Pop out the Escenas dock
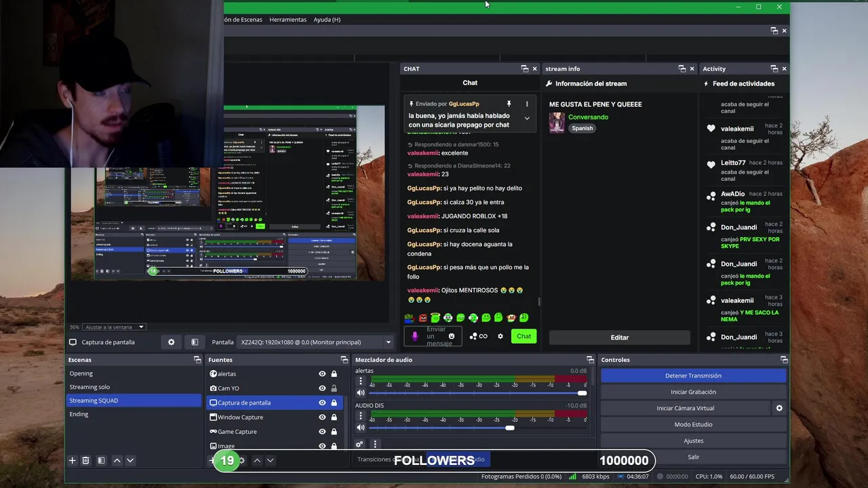 click(197, 360)
